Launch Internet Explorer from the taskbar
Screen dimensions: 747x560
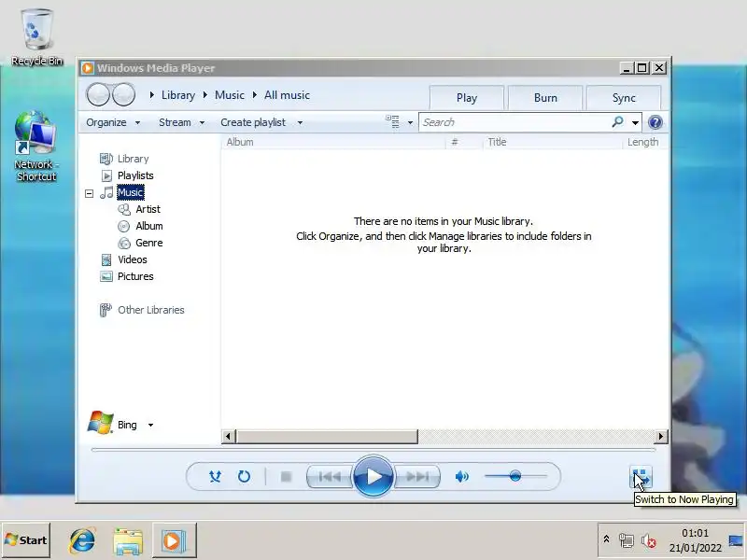[82, 540]
